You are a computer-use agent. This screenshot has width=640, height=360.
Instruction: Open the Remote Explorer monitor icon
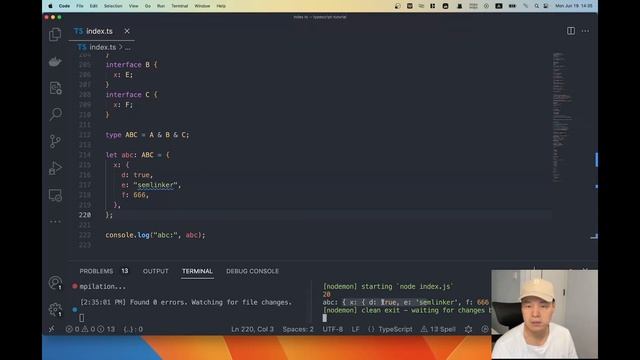click(55, 196)
